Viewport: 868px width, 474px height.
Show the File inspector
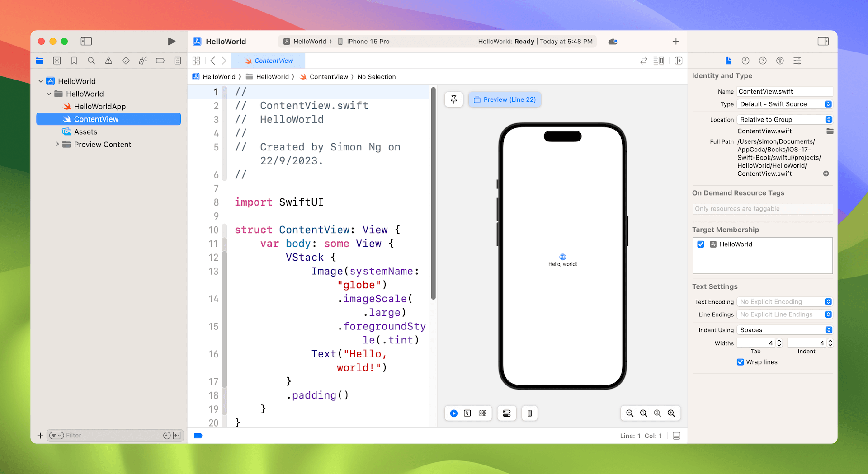pos(728,60)
